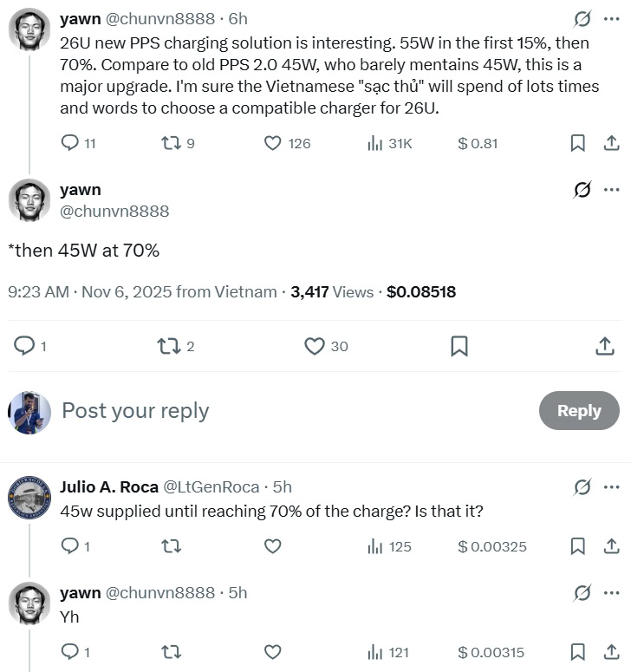Open more options on the top post
The height and width of the screenshot is (672, 631).
[611, 19]
